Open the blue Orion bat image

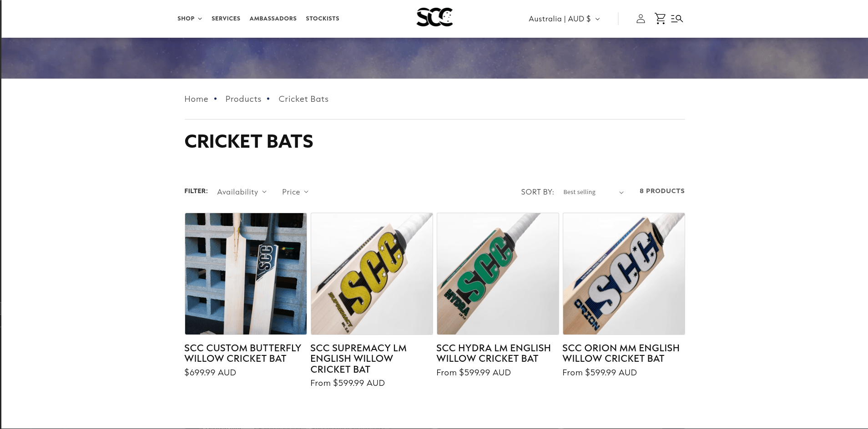(624, 274)
